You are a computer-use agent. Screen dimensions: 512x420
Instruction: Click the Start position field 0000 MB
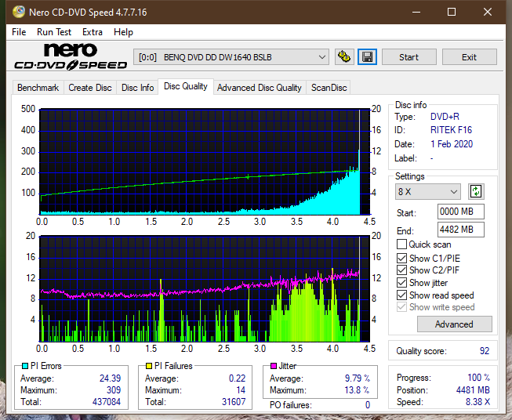point(460,212)
